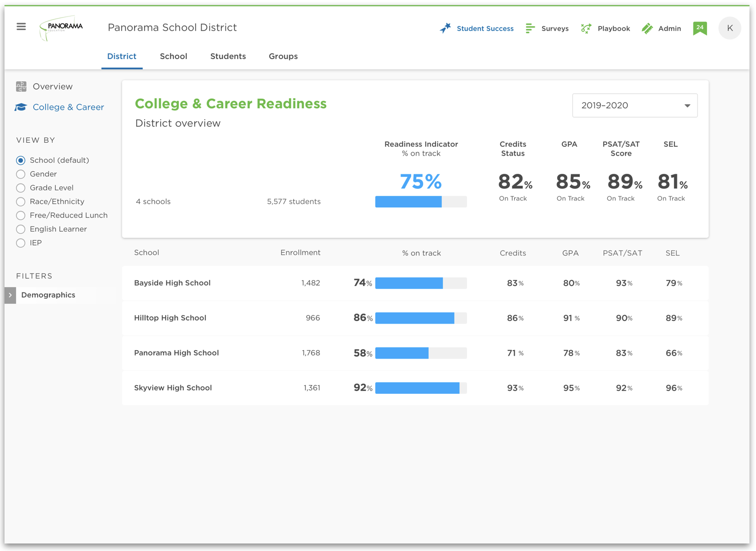Click Panorama High School's 66% SEL cell
Image resolution: width=756 pixels, height=551 pixels.
click(674, 353)
